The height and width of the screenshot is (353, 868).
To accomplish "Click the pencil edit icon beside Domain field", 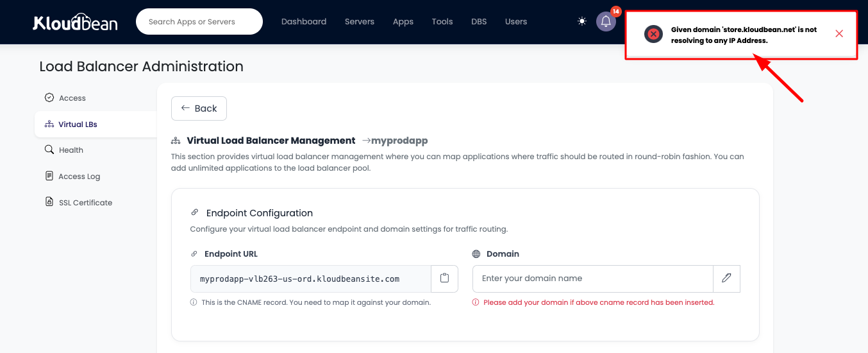I will point(726,279).
